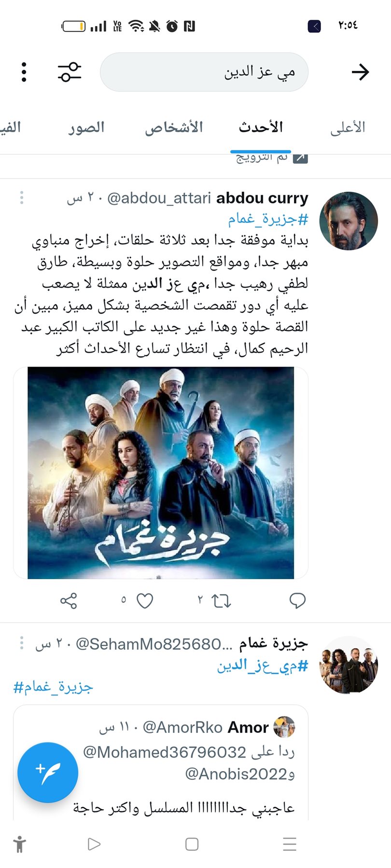Share abdou curry's tweet via share icon
The height and width of the screenshot is (868, 391).
(69, 600)
